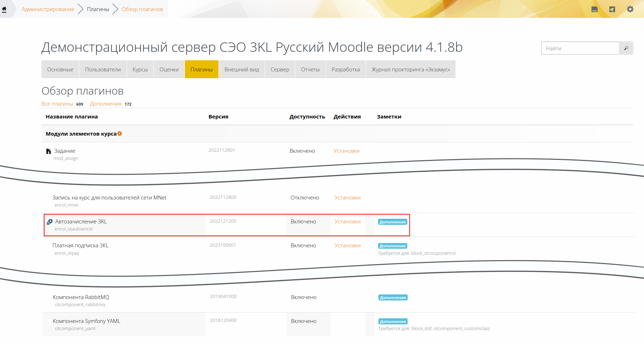Screen dimensions: 644x344
Task: Click the settings gear icon at top right
Action: pos(630,9)
